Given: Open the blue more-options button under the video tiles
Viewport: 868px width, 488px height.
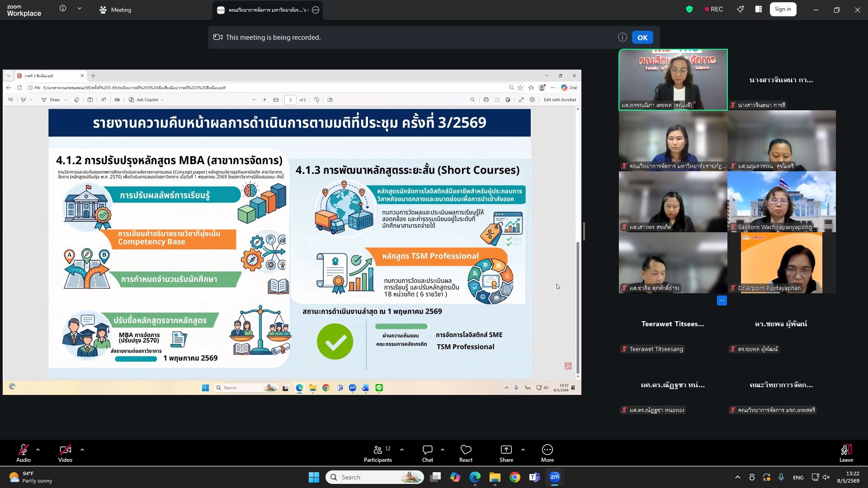Looking at the screenshot, I should coord(722,300).
